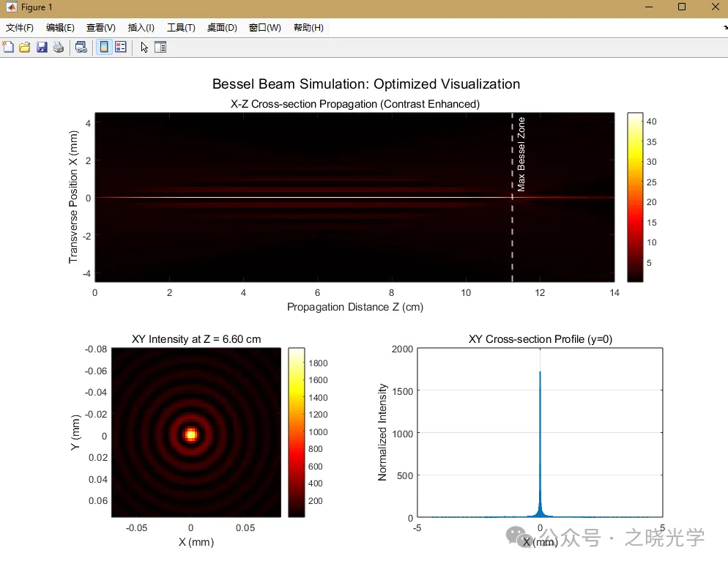Expand the 查看(V) dropdown menu
The height and width of the screenshot is (567, 728).
101,28
